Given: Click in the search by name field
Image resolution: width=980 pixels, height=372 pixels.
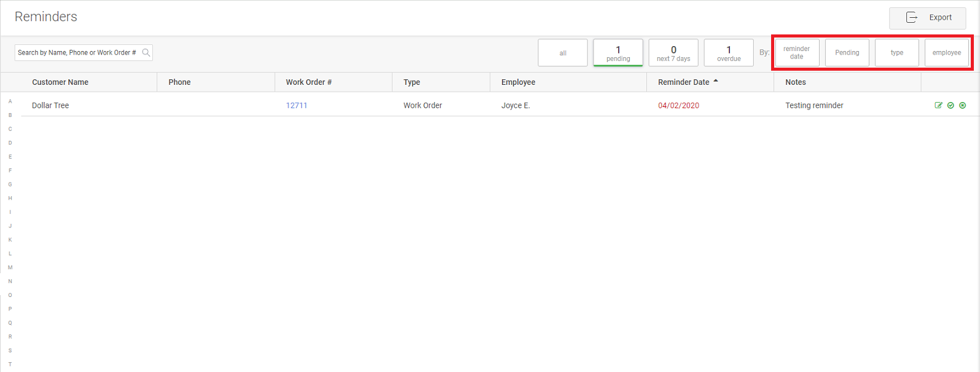Looking at the screenshot, I should 77,53.
